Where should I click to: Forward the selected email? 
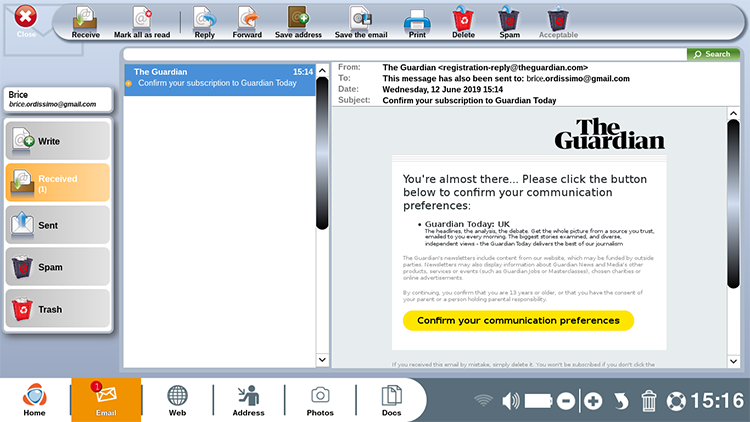(x=247, y=22)
